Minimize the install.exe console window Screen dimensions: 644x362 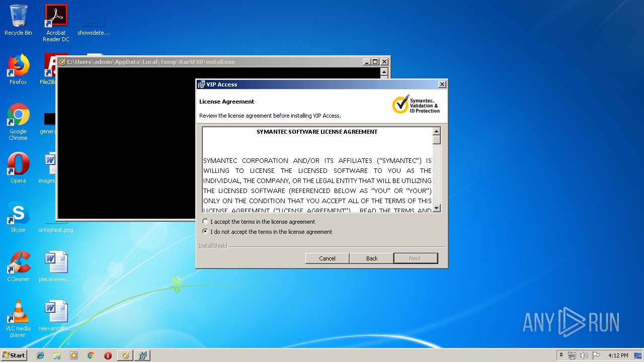[367, 62]
